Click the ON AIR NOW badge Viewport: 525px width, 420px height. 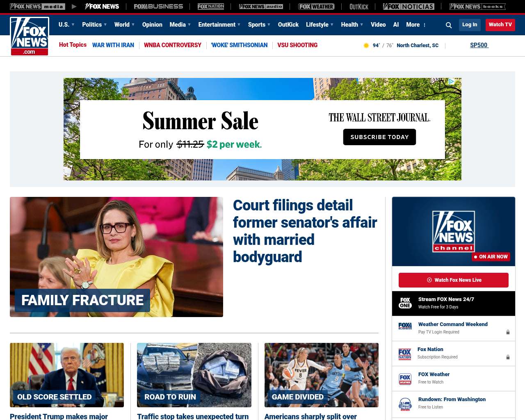(491, 257)
